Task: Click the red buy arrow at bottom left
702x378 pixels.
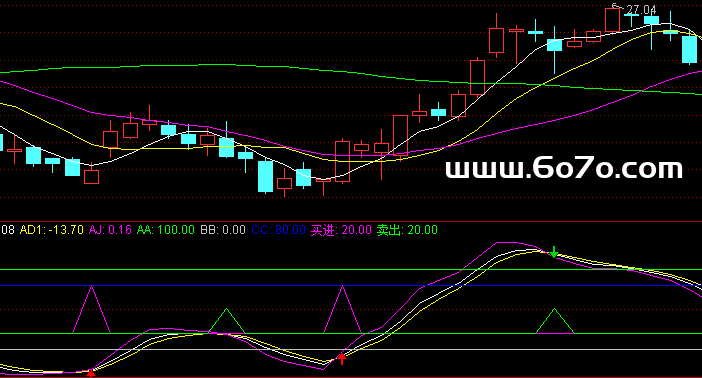Action: click(91, 373)
